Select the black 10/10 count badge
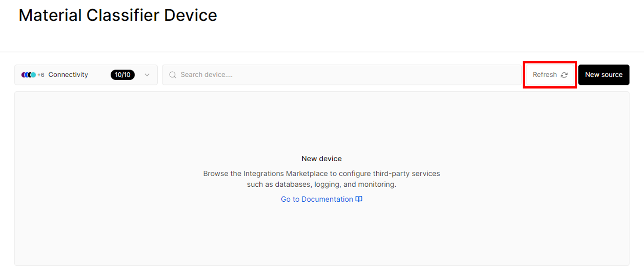This screenshot has height=273, width=644. (123, 75)
